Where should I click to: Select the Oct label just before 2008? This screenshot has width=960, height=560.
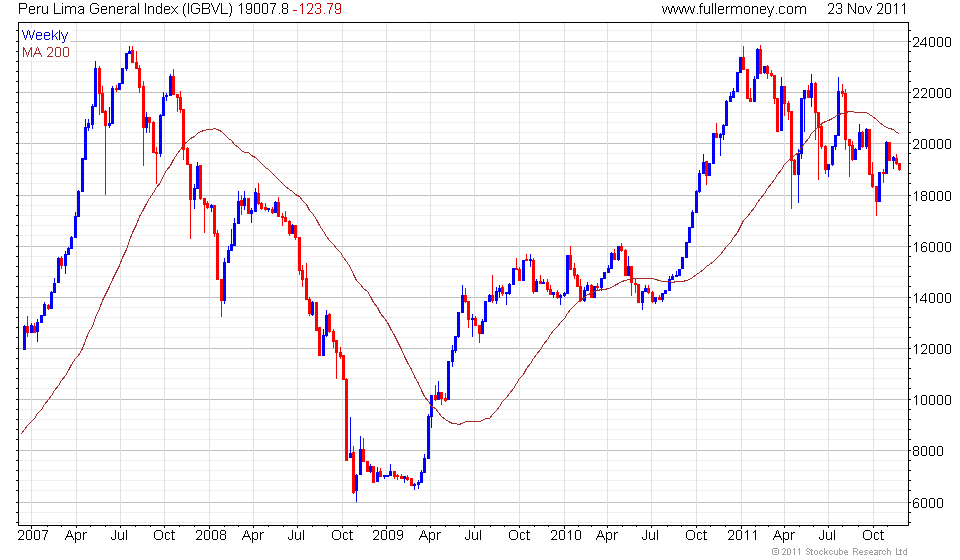[164, 536]
